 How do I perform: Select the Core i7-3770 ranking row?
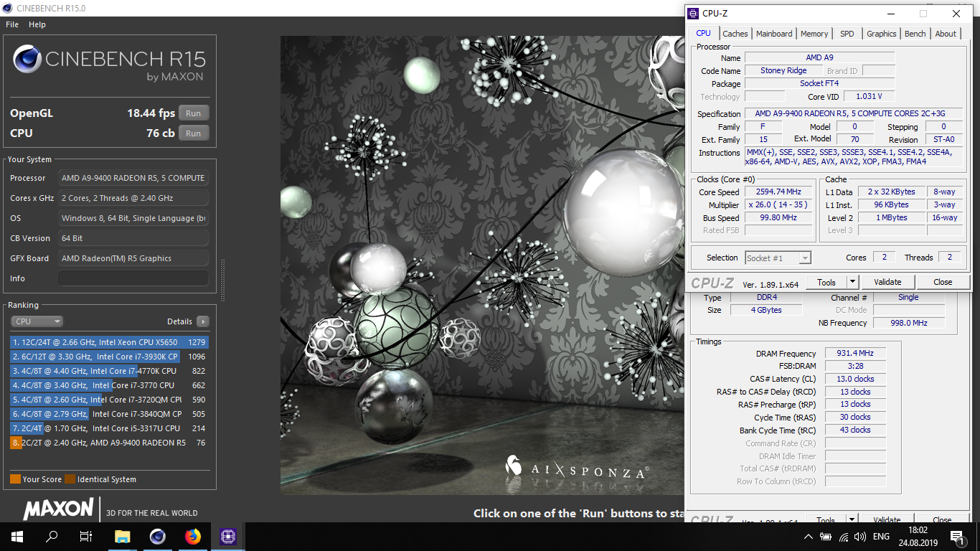point(108,385)
